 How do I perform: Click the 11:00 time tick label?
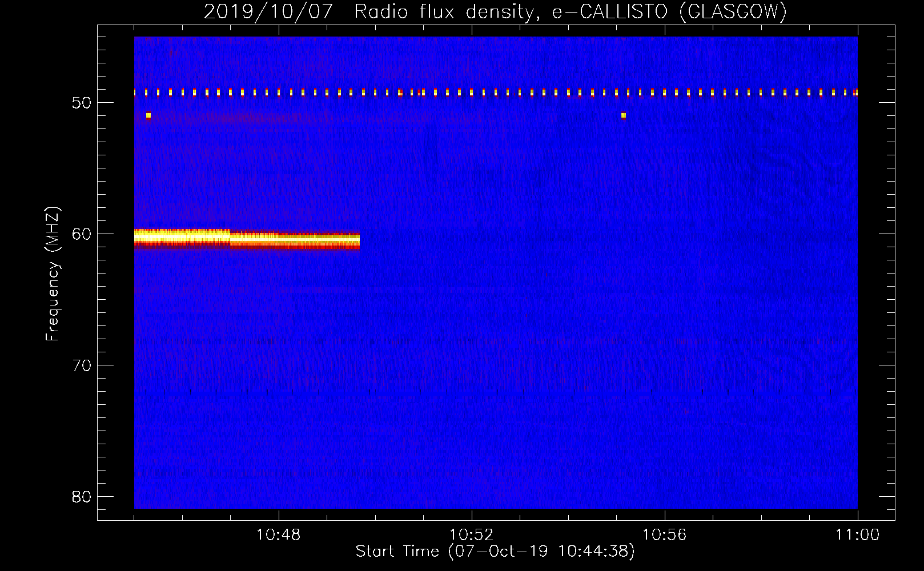857,535
